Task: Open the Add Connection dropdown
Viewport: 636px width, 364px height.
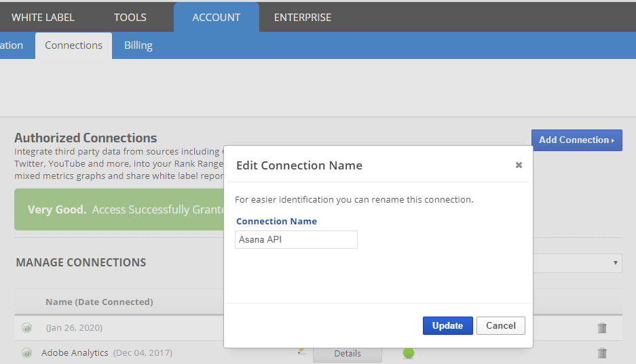Action: pos(576,140)
